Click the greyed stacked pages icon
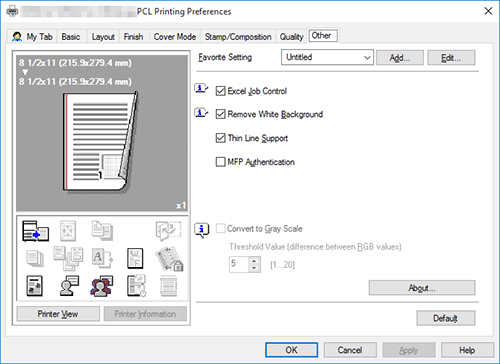500x364 pixels. point(35,259)
